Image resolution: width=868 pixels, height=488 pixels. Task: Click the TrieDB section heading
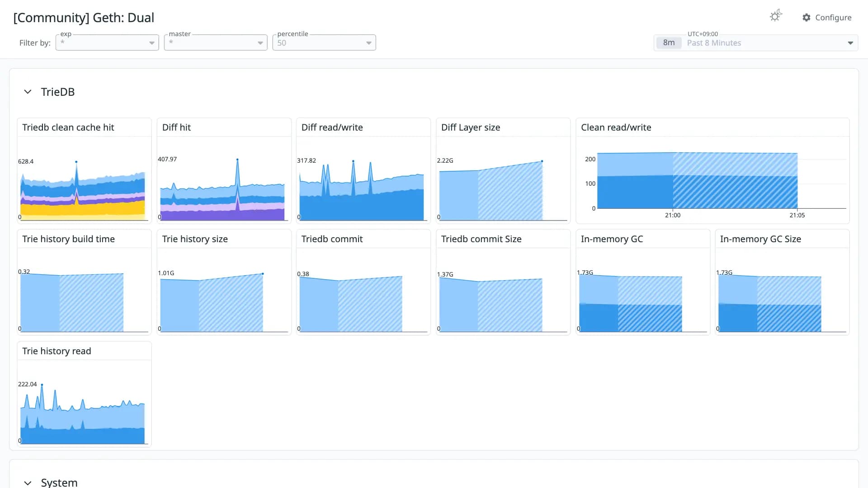pyautogui.click(x=58, y=92)
